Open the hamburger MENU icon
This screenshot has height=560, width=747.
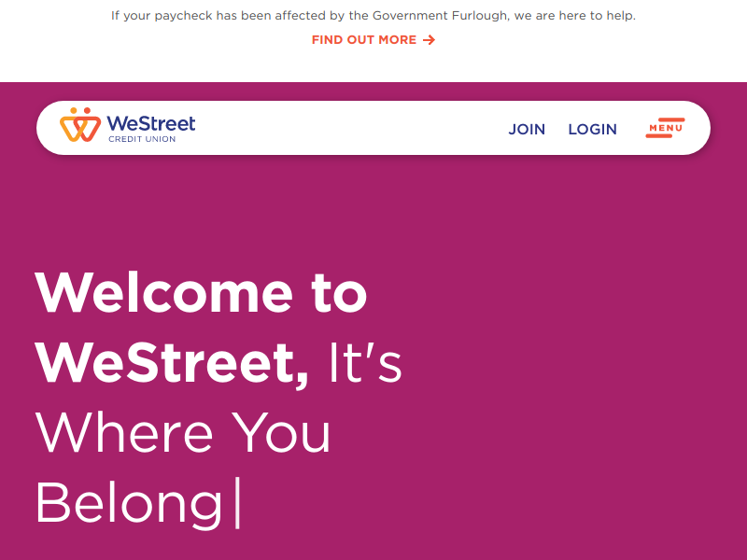665,128
